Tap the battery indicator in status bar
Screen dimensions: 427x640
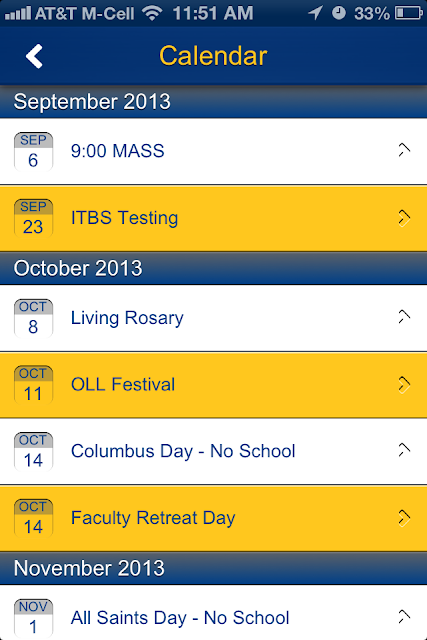coord(409,13)
